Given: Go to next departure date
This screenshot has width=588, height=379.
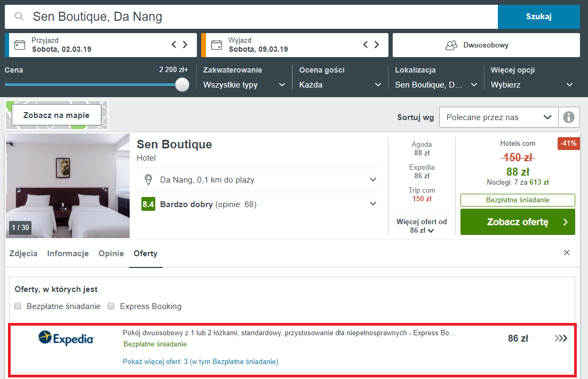Looking at the screenshot, I should point(377,45).
